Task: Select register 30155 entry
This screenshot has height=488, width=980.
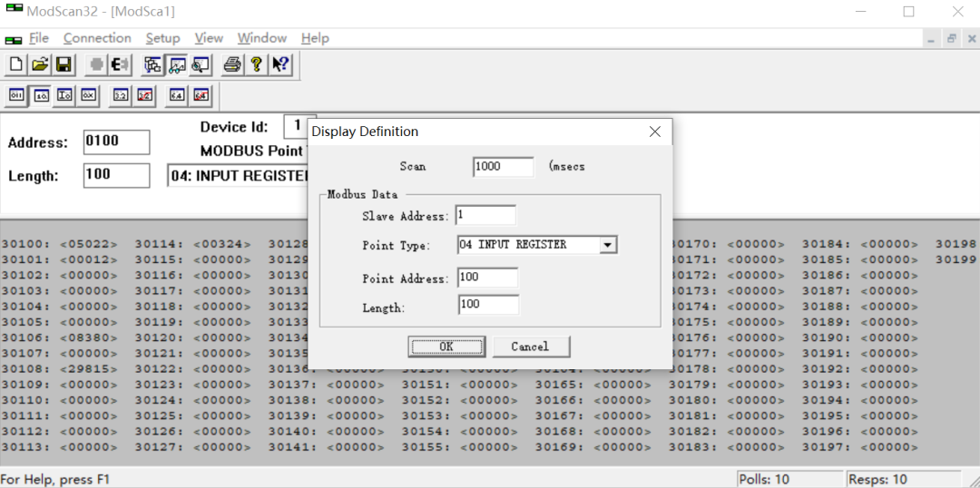Action: coord(459,447)
